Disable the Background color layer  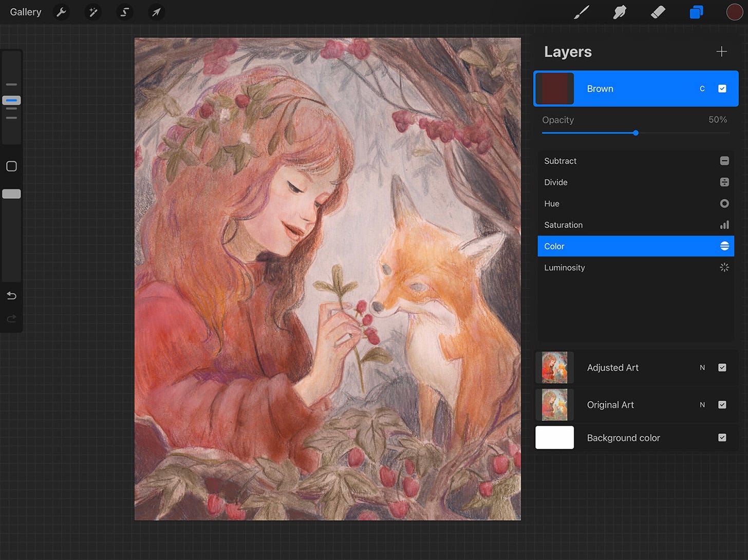(722, 437)
